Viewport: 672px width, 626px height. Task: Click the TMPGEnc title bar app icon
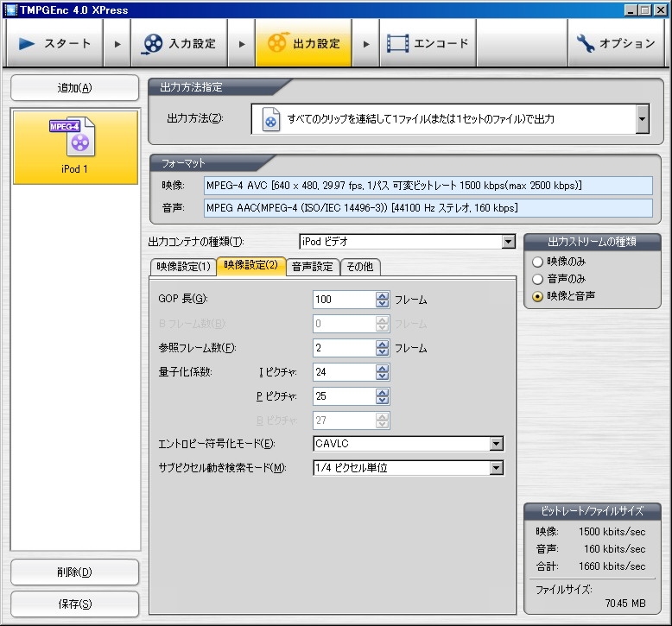(x=10, y=9)
